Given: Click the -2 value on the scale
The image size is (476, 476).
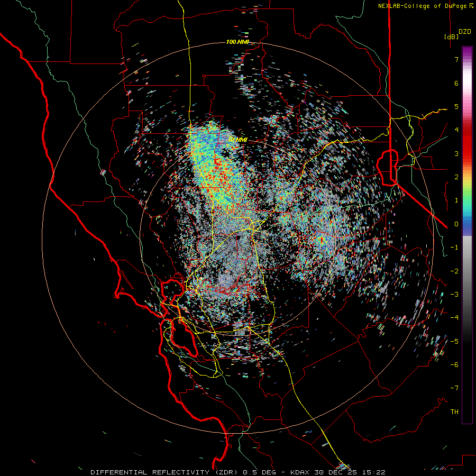Looking at the screenshot, I should coord(454,271).
